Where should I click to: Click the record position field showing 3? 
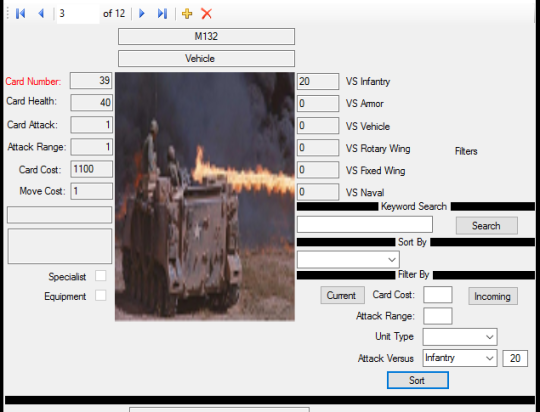coord(78,13)
